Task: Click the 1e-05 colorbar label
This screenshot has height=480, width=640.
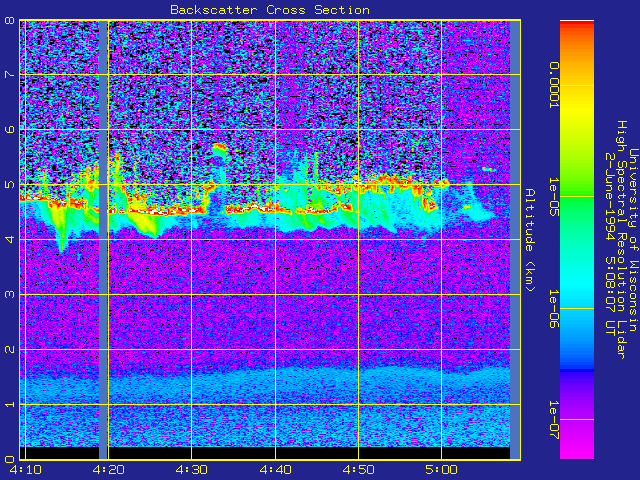Action: click(x=553, y=197)
